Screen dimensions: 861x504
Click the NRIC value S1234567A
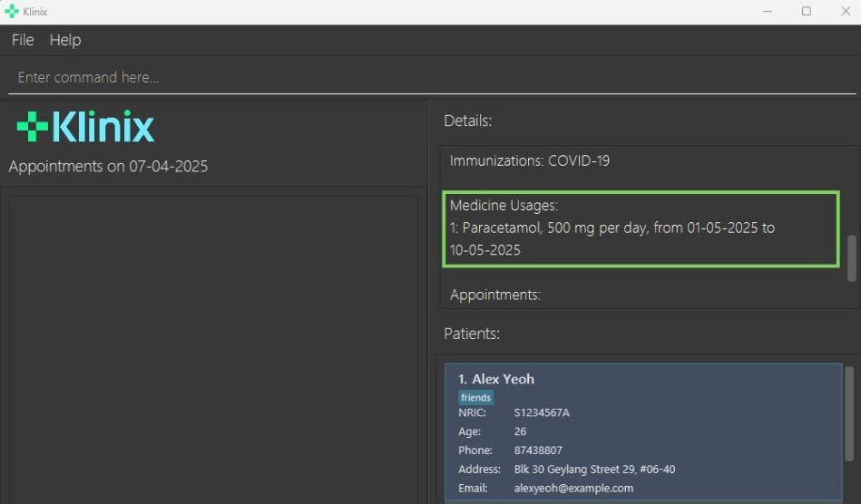(542, 412)
